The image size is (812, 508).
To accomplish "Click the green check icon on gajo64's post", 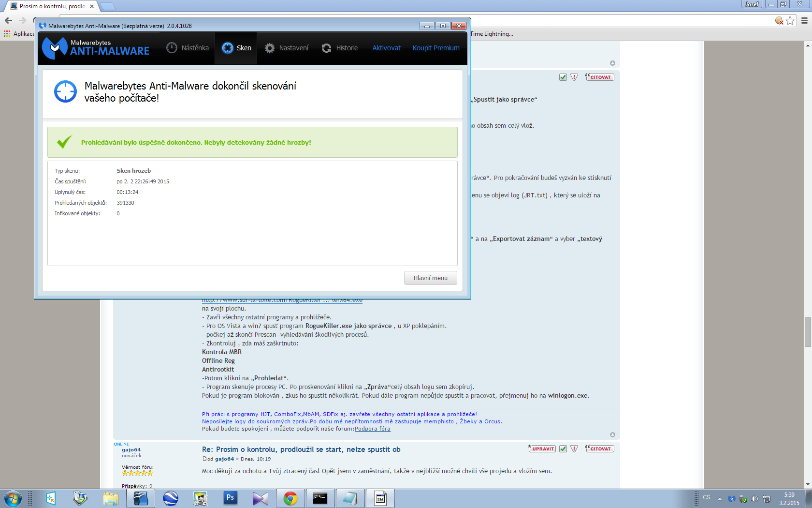I will (x=563, y=448).
